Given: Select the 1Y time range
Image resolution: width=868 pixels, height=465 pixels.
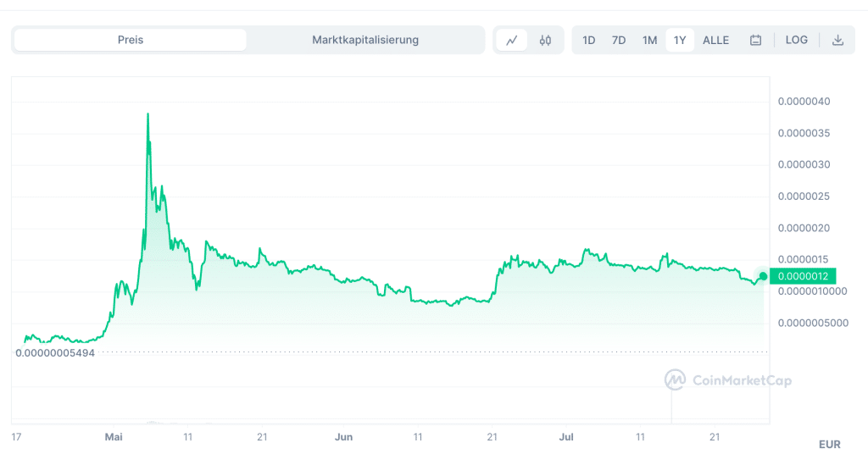Looking at the screenshot, I should pyautogui.click(x=680, y=40).
